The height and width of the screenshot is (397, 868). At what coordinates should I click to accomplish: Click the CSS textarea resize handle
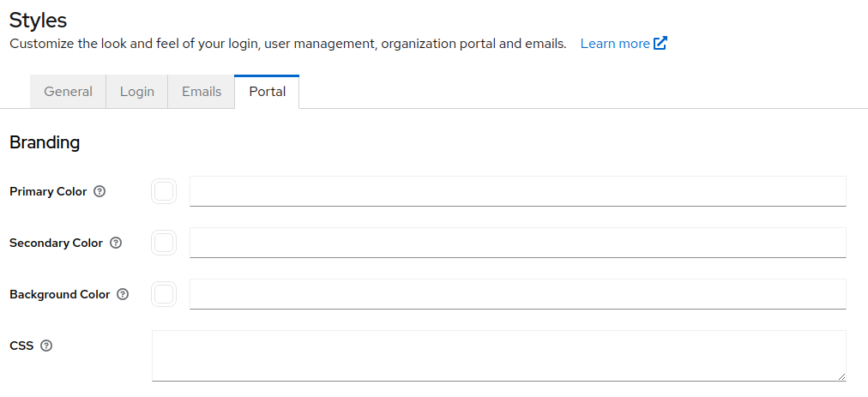841,376
